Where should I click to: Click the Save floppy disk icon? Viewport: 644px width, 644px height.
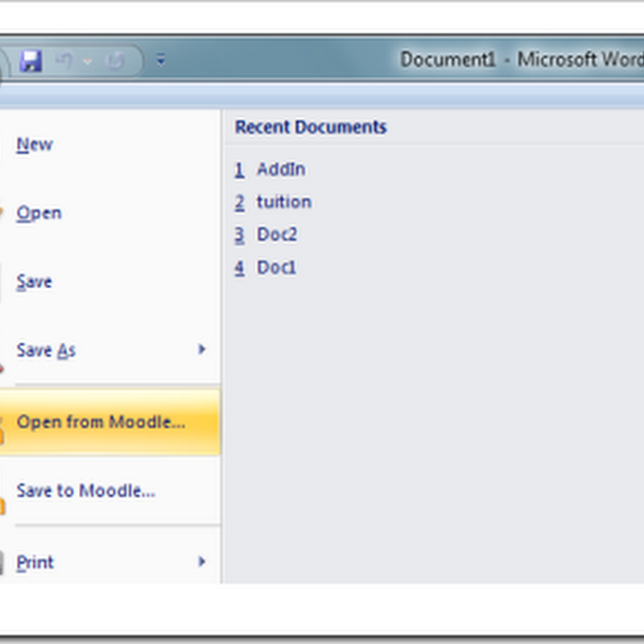tap(31, 61)
